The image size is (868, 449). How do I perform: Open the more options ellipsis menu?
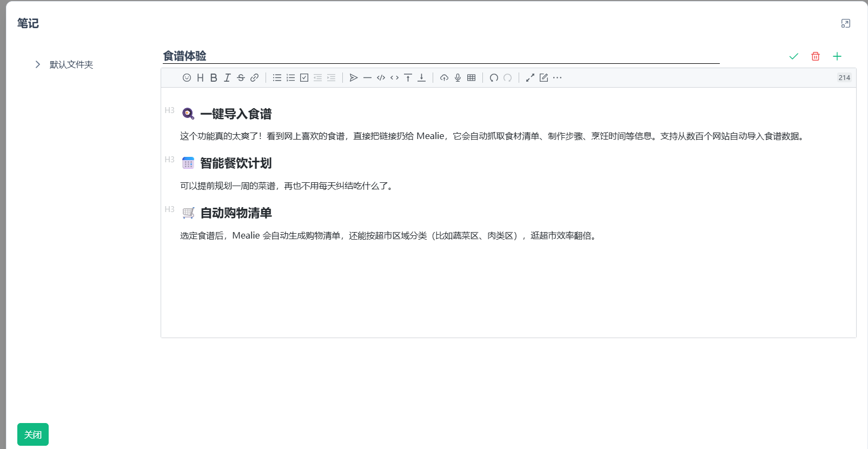(x=557, y=78)
